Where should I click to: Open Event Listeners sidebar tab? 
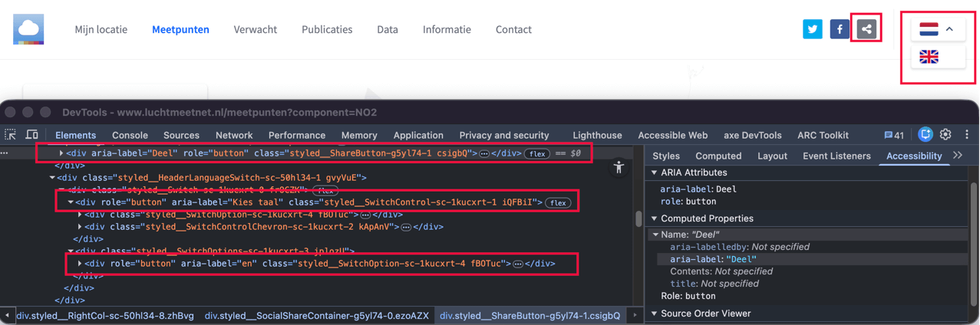click(836, 156)
